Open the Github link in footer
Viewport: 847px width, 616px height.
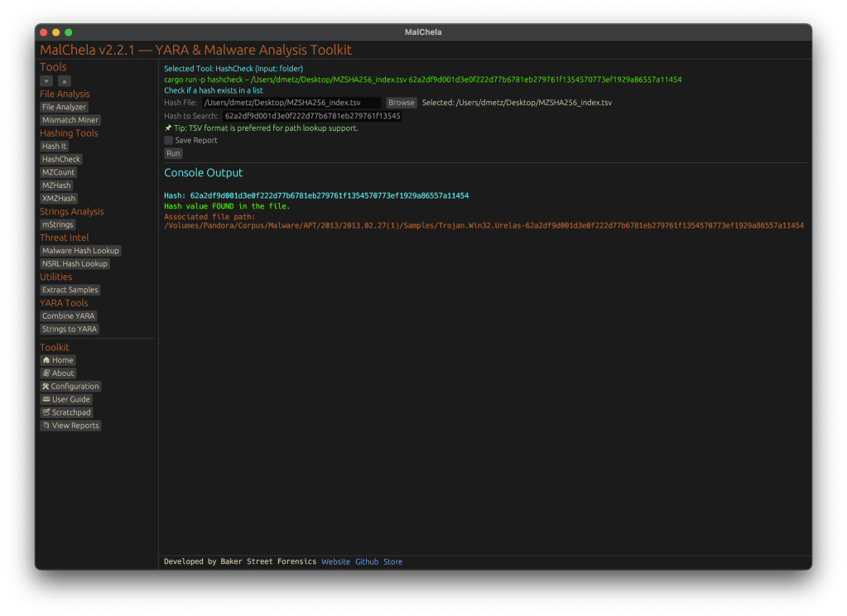pos(367,562)
